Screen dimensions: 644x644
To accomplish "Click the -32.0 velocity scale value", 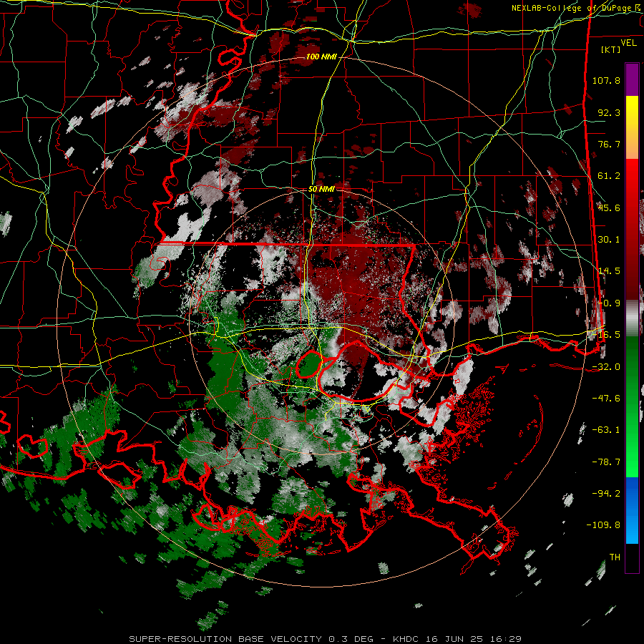I will (606, 367).
